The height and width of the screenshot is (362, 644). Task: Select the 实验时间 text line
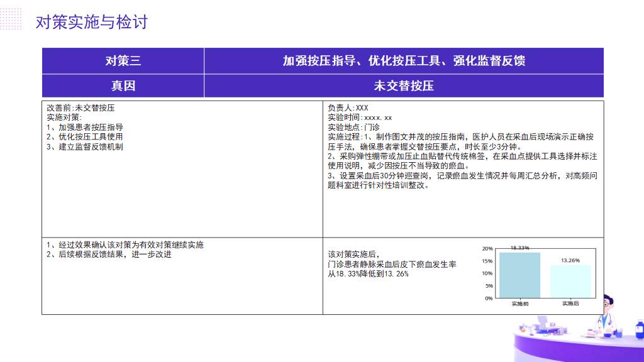click(x=360, y=118)
